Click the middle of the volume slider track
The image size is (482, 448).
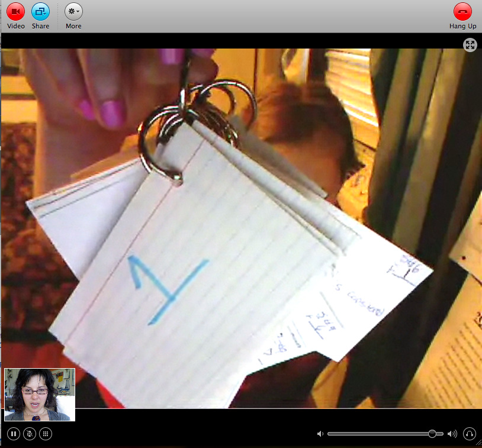tap(385, 434)
